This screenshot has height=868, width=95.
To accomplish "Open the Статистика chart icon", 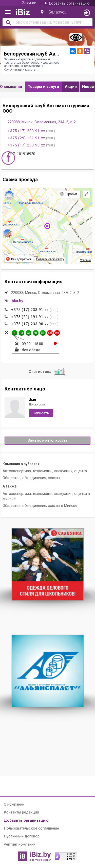I will [60, 372].
